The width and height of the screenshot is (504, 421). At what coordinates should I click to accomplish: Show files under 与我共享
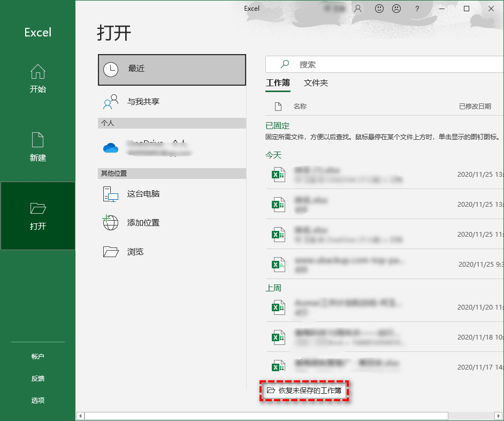coord(172,102)
